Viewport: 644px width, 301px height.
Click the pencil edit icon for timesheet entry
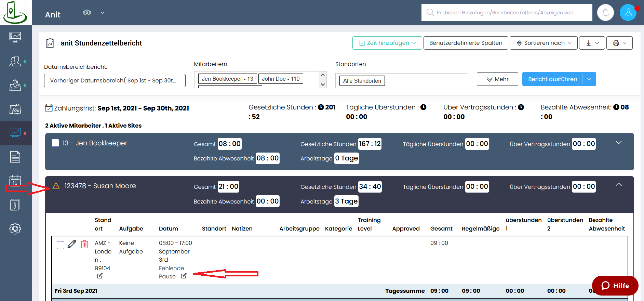click(72, 244)
